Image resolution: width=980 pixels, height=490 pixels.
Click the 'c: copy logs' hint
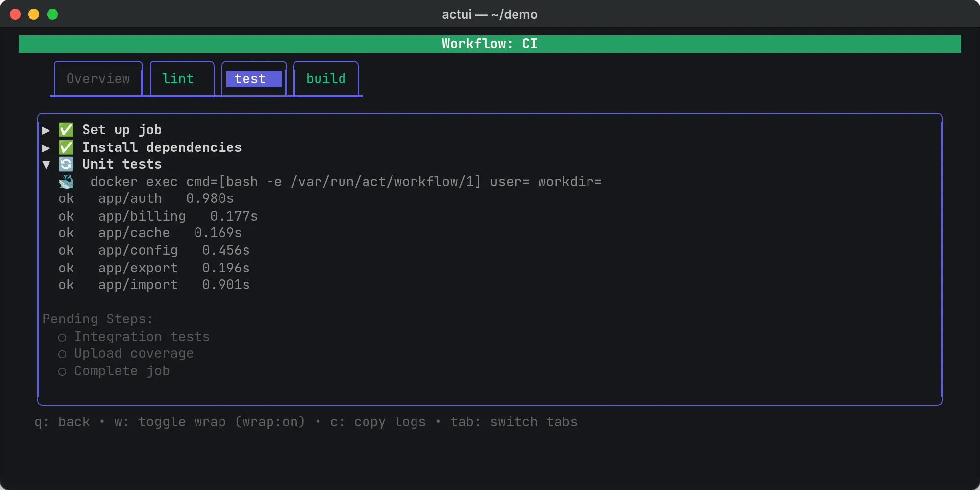378,422
